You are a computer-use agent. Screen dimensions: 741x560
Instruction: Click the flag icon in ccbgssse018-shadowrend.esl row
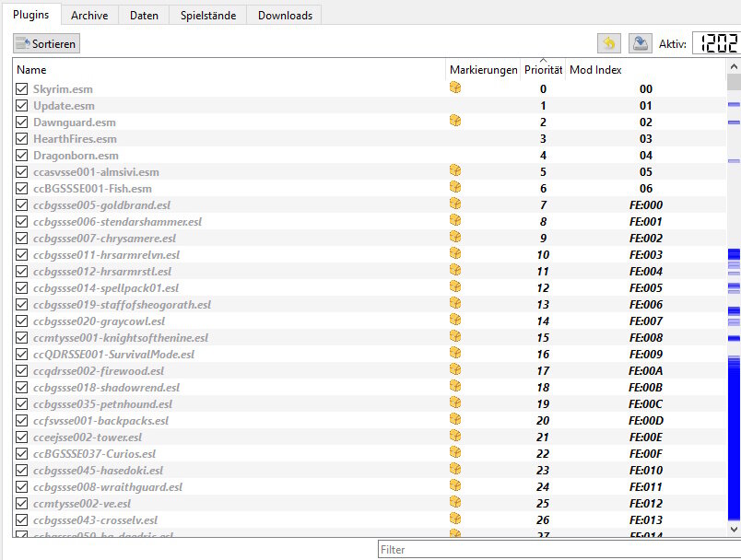(x=455, y=386)
